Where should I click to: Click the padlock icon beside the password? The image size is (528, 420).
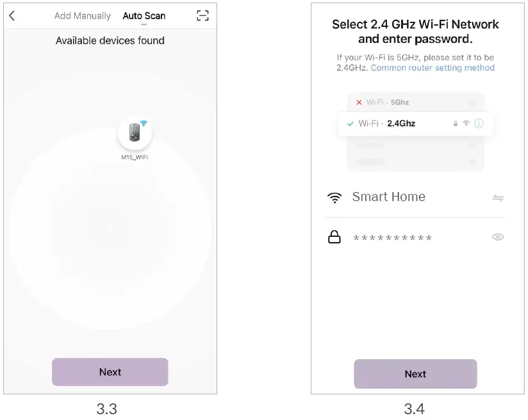[x=334, y=238]
